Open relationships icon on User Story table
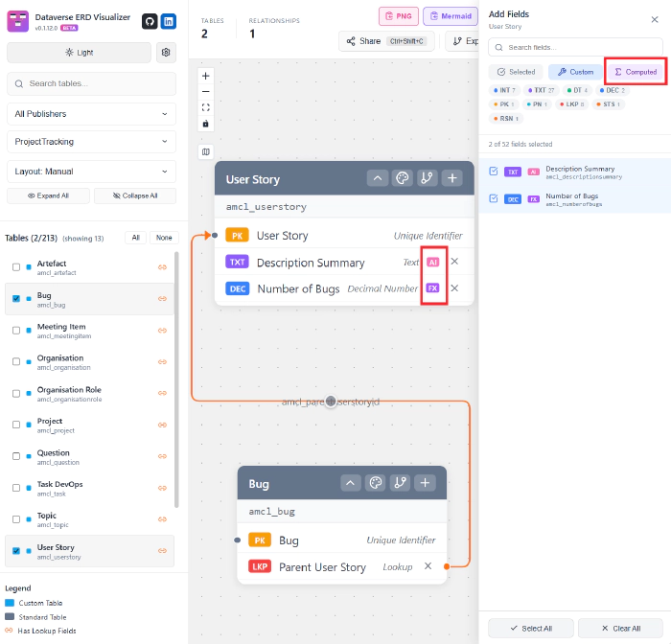Image resolution: width=671 pixels, height=644 pixels. (428, 178)
